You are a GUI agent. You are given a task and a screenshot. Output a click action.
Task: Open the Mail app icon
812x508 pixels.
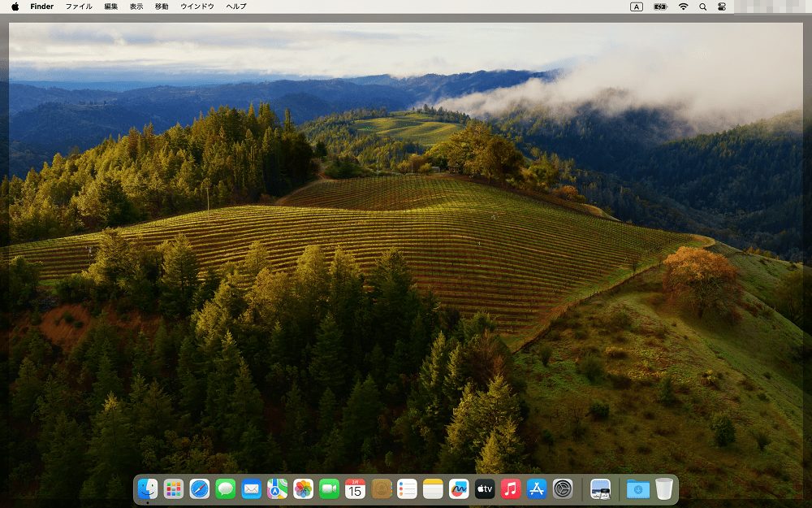coord(251,488)
